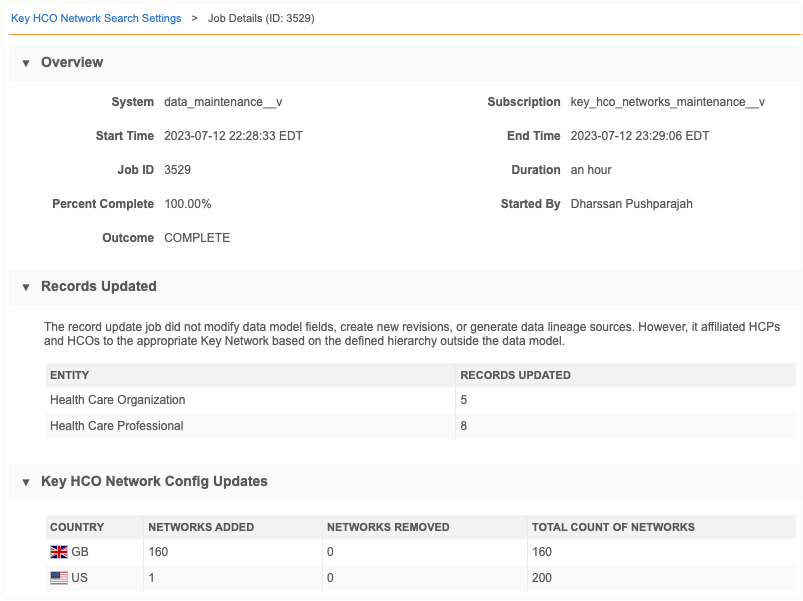Screen dimensions: 803x601
Task: Click the subscription value key_hco_networks_maintenance__v
Action: (x=667, y=102)
